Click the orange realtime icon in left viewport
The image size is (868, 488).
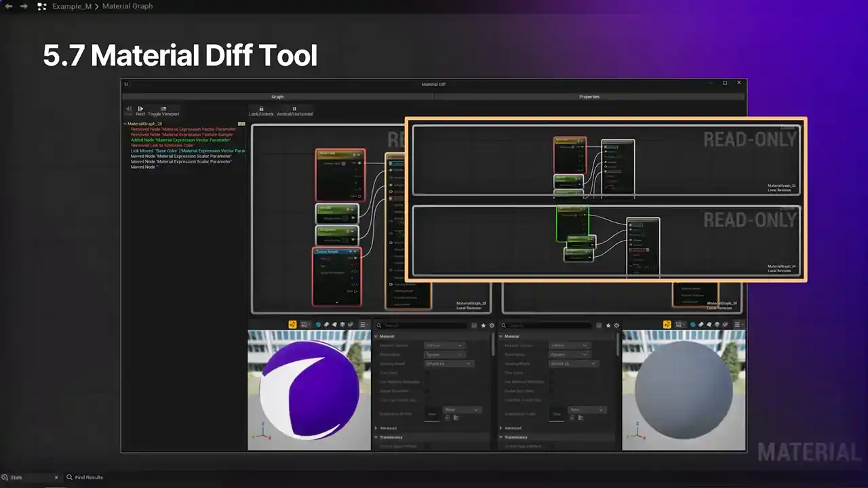[x=292, y=325]
